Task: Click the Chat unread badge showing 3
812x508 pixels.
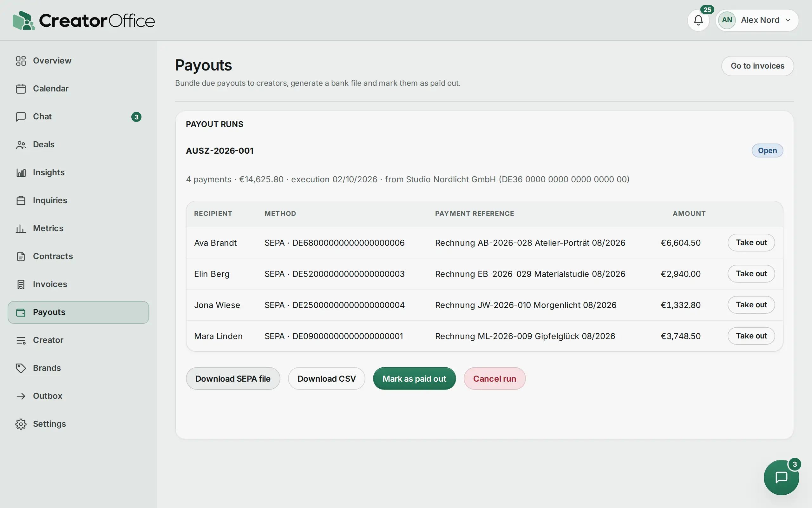Action: pos(136,117)
